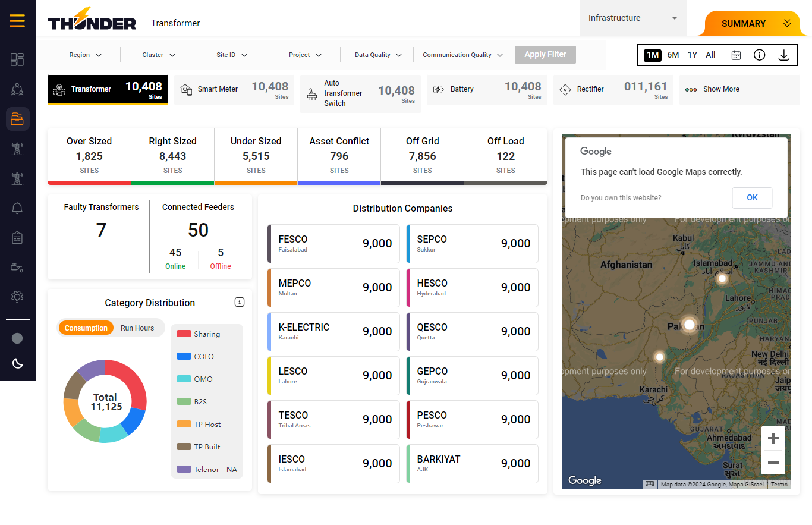Open the clipboard report icon in sidebar
Screen dimensions: 812x525
click(x=17, y=238)
